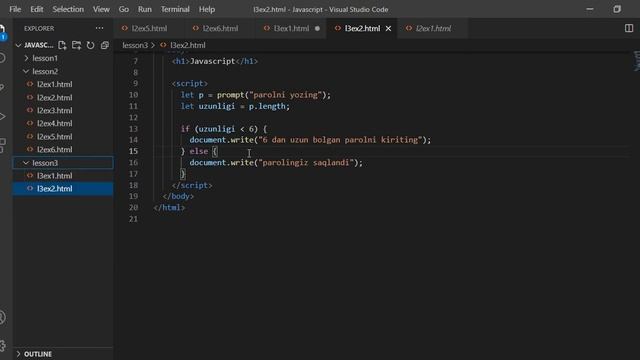
Task: Open the Terminal menu
Action: (x=175, y=9)
